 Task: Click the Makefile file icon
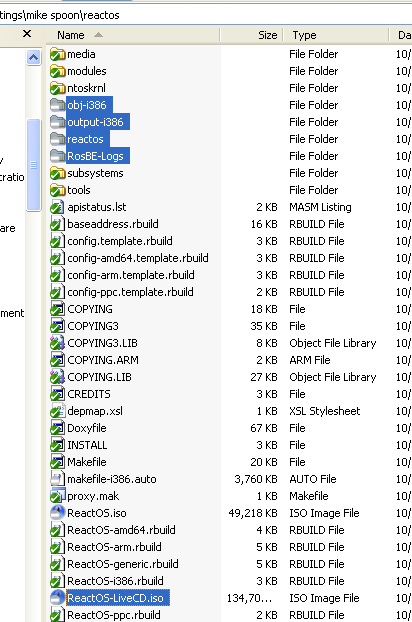(57, 462)
